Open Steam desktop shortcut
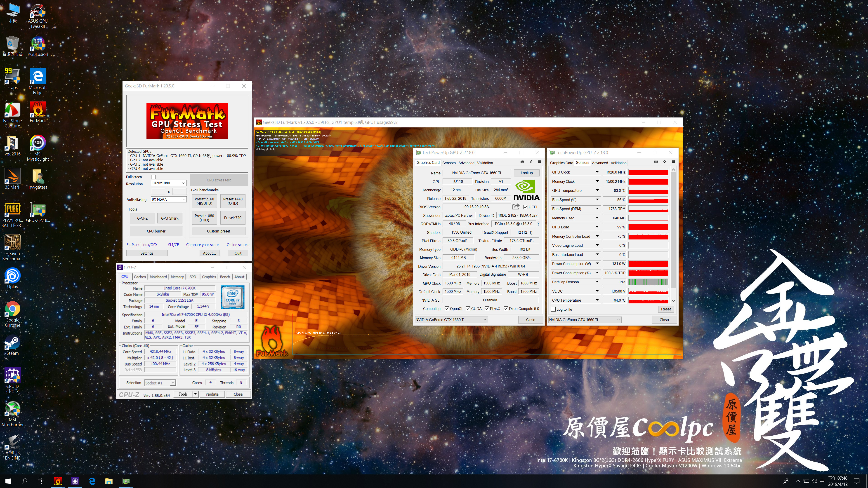Image resolution: width=868 pixels, height=488 pixels. [12, 345]
